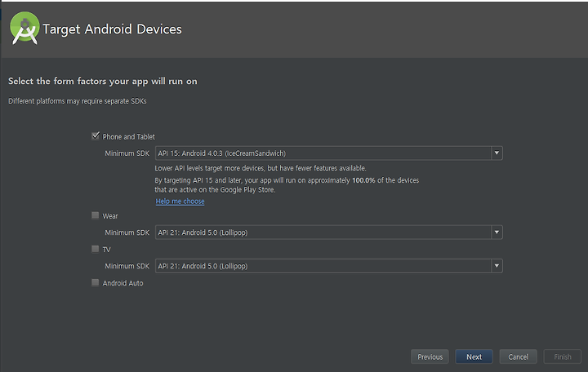588x372 pixels.
Task: Click 'Different platforms may require separate SDKs' text
Action: pyautogui.click(x=78, y=101)
